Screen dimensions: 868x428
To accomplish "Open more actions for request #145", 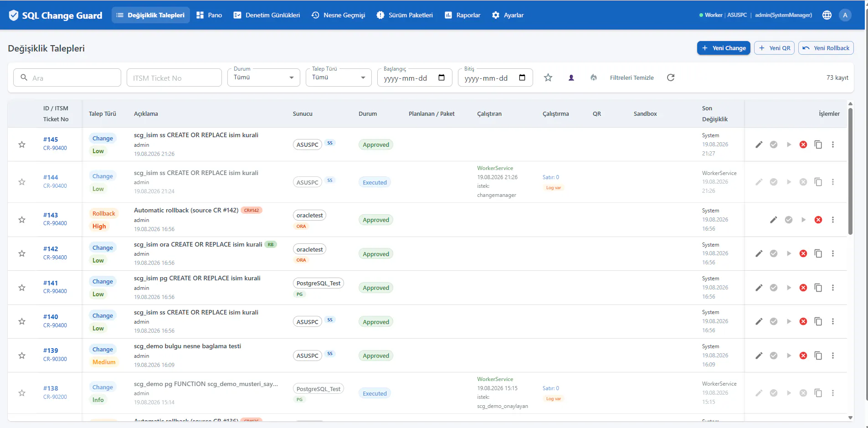I will click(x=833, y=144).
